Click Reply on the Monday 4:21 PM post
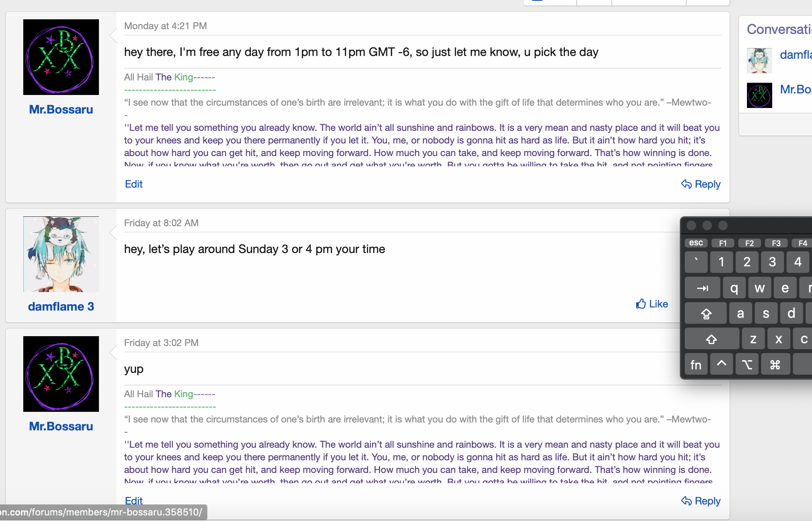This screenshot has width=812, height=521. pos(701,184)
